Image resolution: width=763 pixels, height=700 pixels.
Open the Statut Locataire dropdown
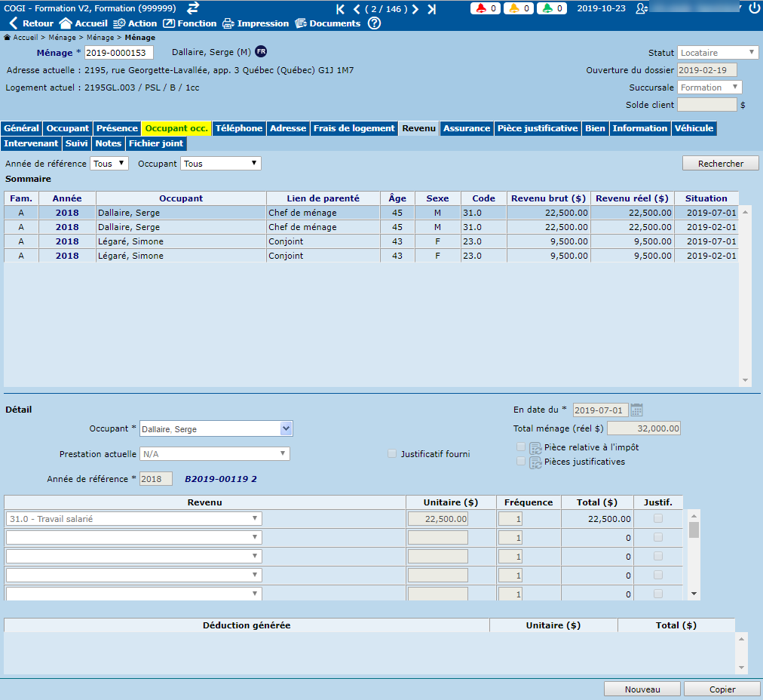pyautogui.click(x=718, y=53)
